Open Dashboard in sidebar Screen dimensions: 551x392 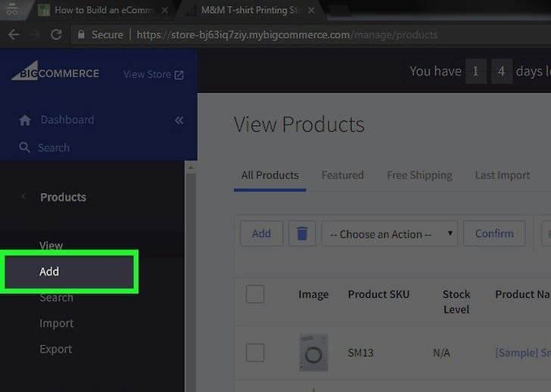coord(67,120)
